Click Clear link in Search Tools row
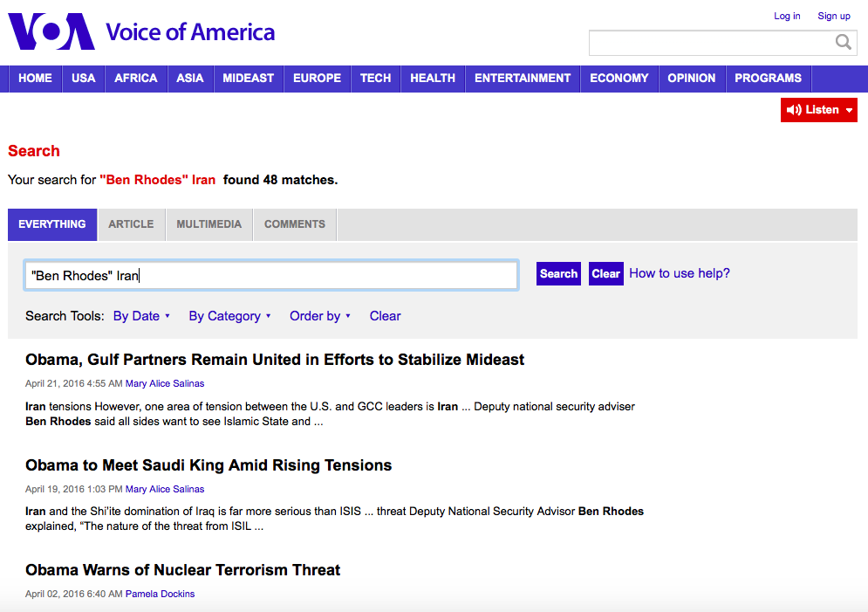The height and width of the screenshot is (612, 868). tap(385, 316)
